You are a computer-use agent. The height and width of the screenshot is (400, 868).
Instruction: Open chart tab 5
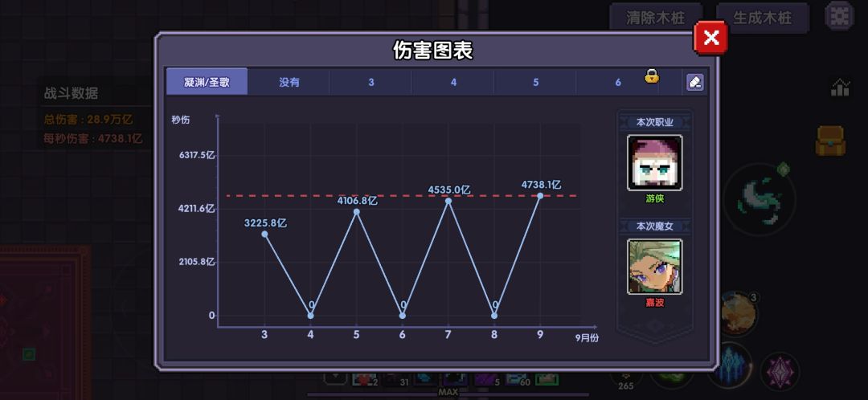(535, 82)
